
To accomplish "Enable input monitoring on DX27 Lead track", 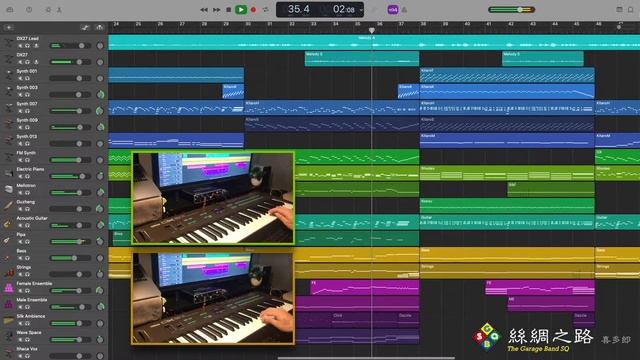I will (36, 46).
